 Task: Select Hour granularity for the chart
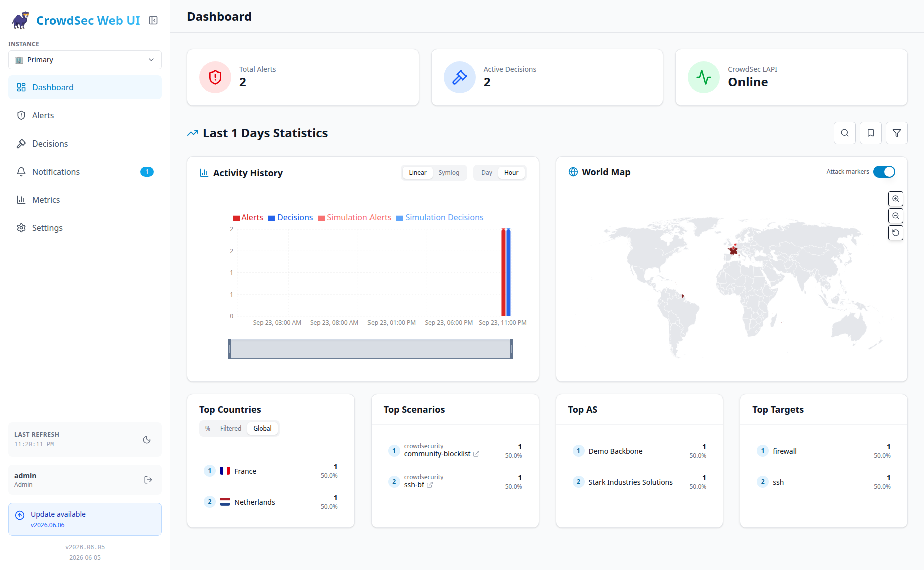[511, 173]
